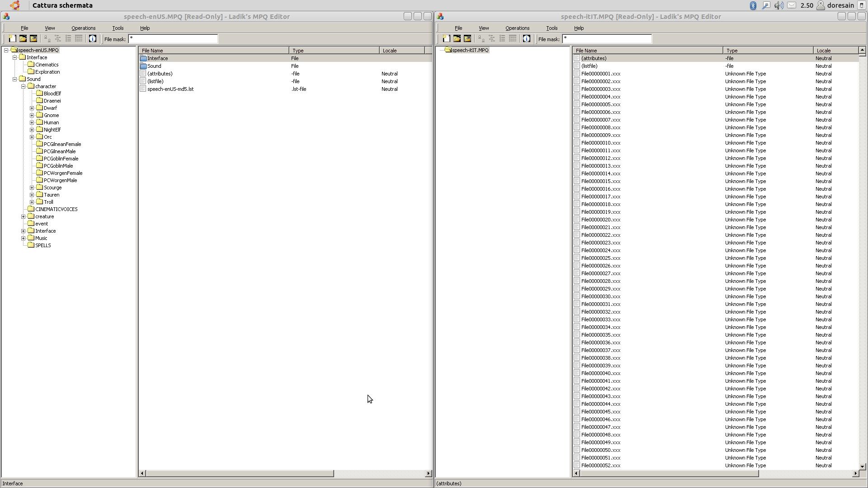This screenshot has width=868, height=488.
Task: Expand the creature folder node
Action: click(x=24, y=216)
